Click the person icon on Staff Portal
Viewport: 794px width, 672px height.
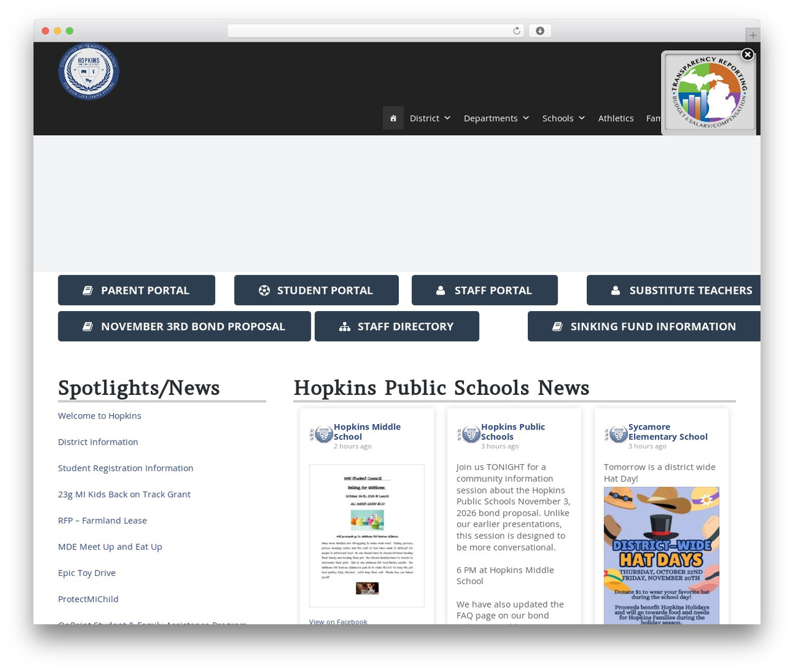click(x=440, y=290)
